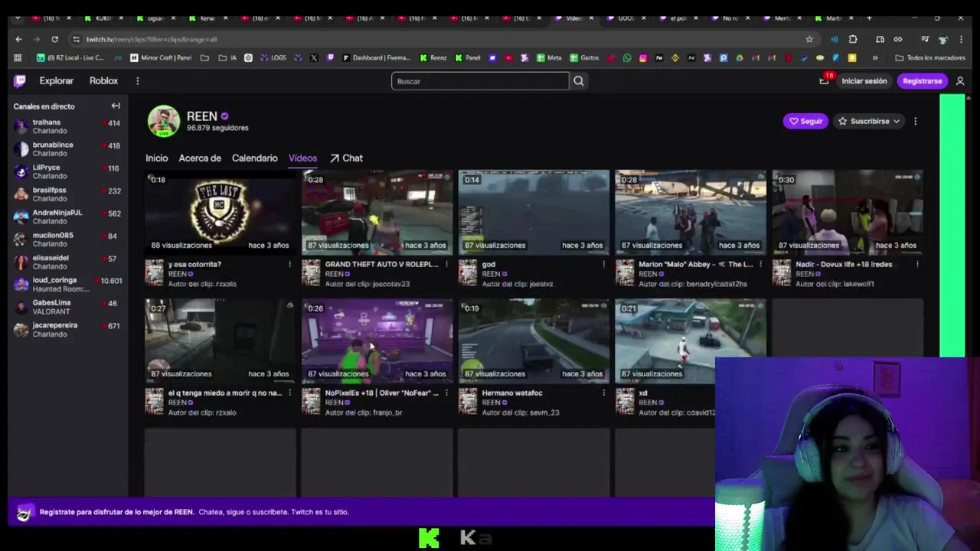Play the 'Hermano watafoc' clip thumbnail
Image resolution: width=980 pixels, height=551 pixels.
pos(534,341)
